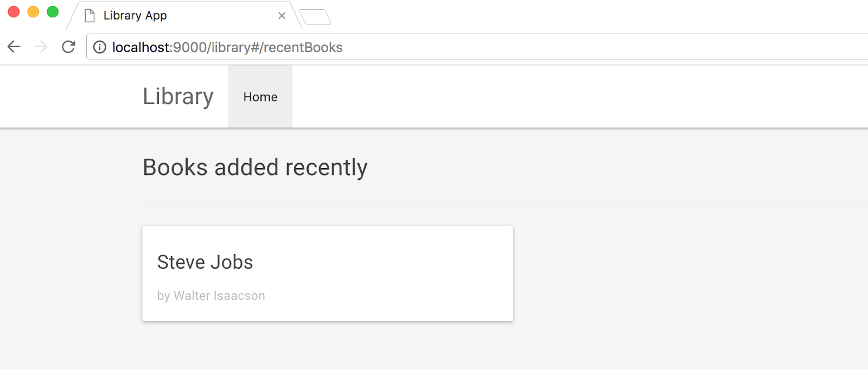
Task: Click the Library brand logo text
Action: 178,96
